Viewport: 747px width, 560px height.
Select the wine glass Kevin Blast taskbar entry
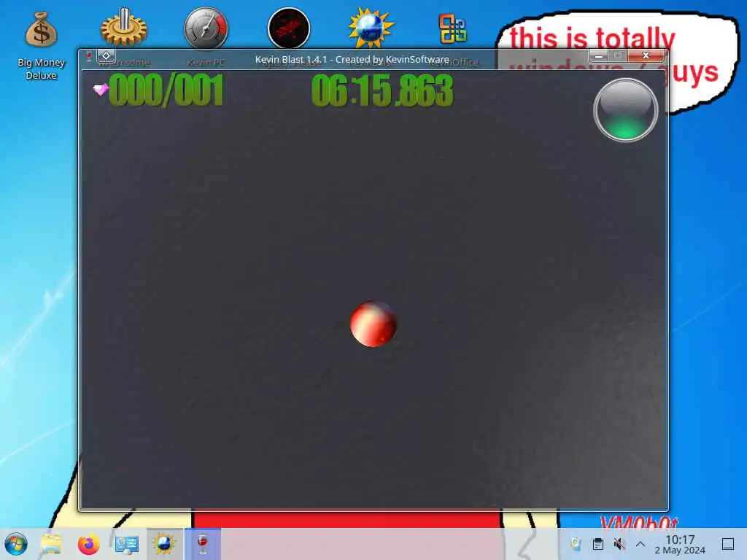pyautogui.click(x=203, y=544)
